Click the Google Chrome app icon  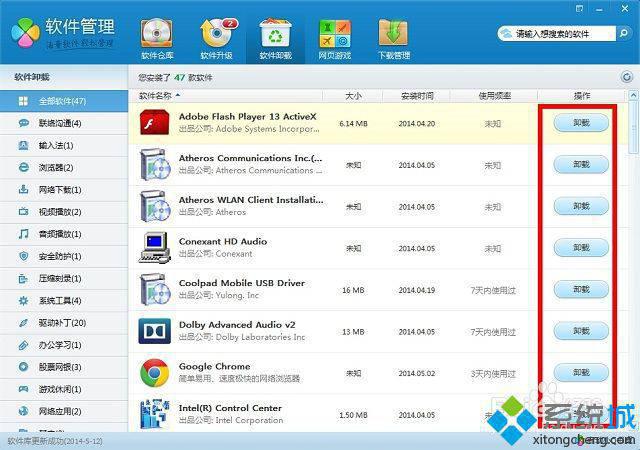coord(154,373)
